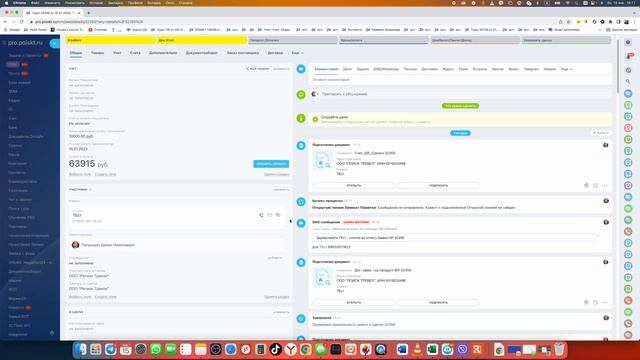
Task: Click the blue Принять оплату button
Action: pos(271,164)
